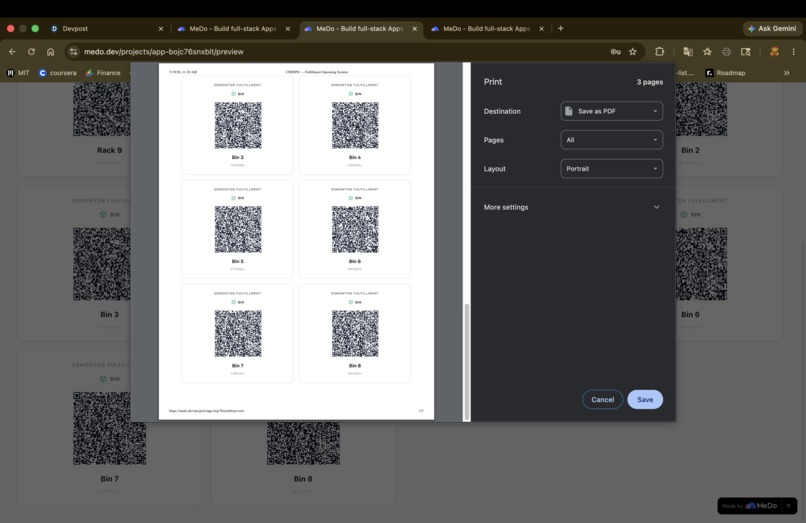
Task: Open the browser home page
Action: 50,51
